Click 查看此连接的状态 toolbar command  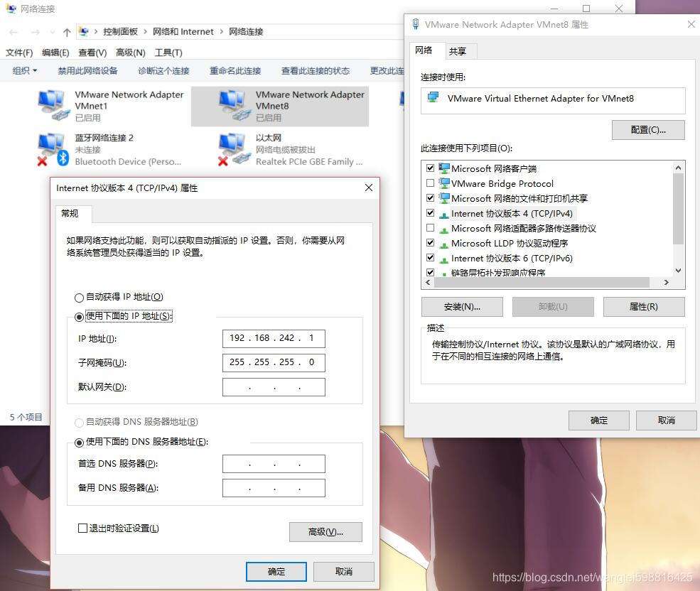point(316,70)
